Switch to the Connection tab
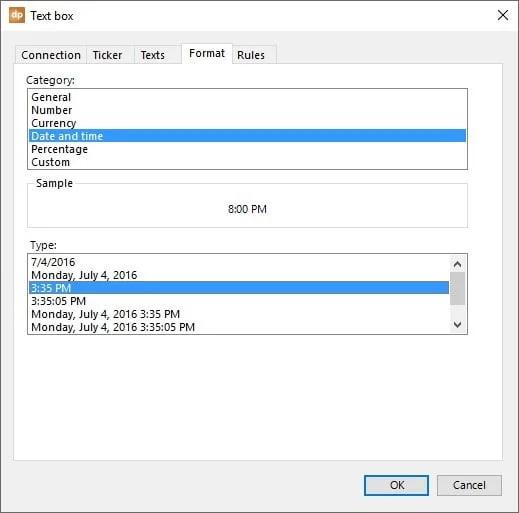This screenshot has width=519, height=513. (x=51, y=55)
